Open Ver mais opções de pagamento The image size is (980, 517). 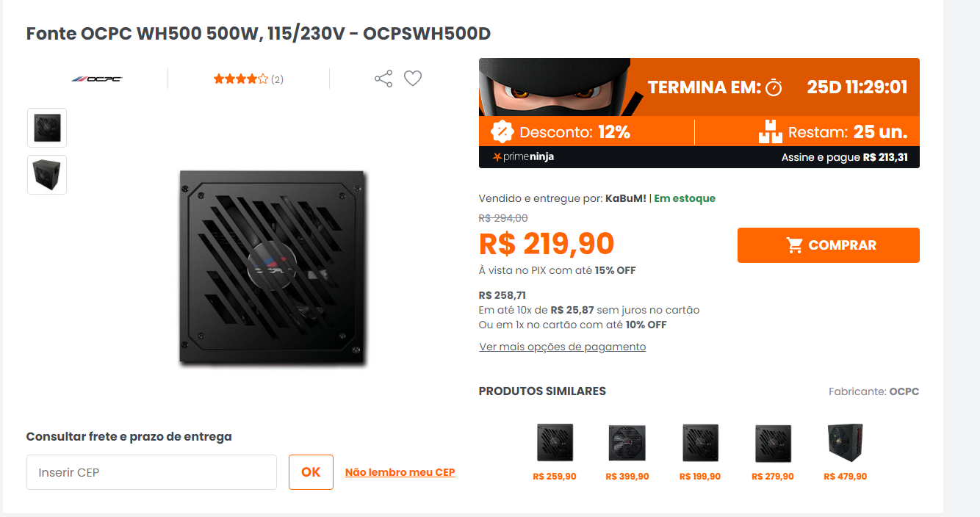tap(563, 347)
